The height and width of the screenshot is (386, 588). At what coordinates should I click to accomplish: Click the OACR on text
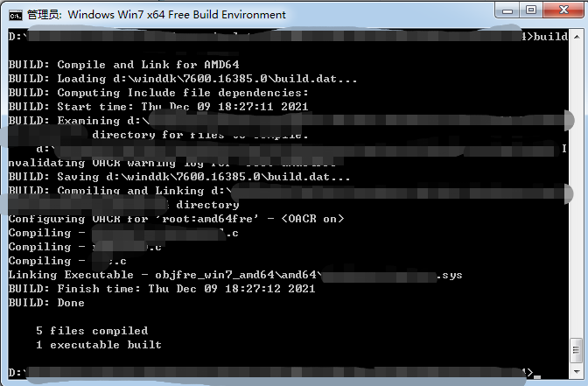pos(312,219)
